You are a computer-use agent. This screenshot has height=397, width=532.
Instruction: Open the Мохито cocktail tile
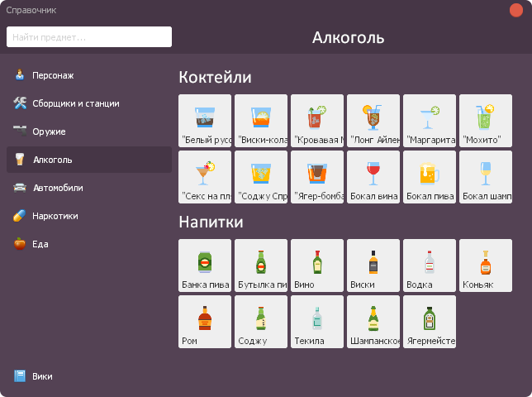486,121
